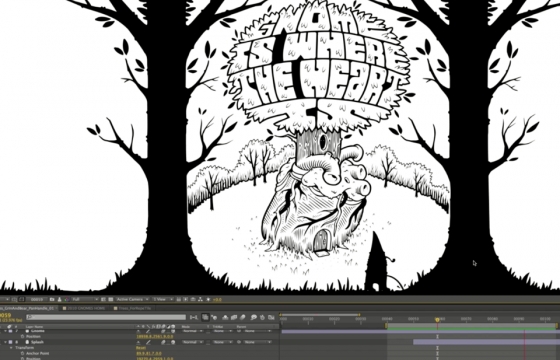The width and height of the screenshot is (560, 360).
Task: Switch to the 2010 GNOMES HOME tab
Action: click(84, 308)
